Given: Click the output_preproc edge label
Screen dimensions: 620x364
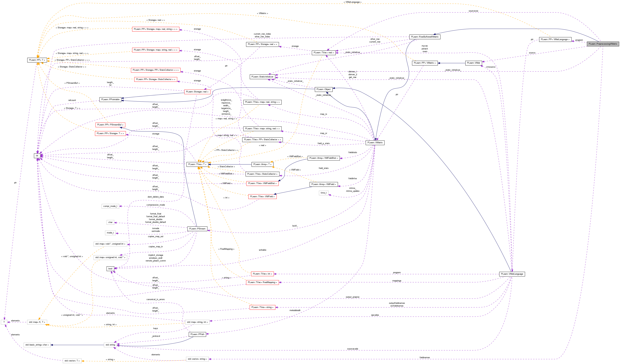Looking at the screenshot, I should coord(352,297).
